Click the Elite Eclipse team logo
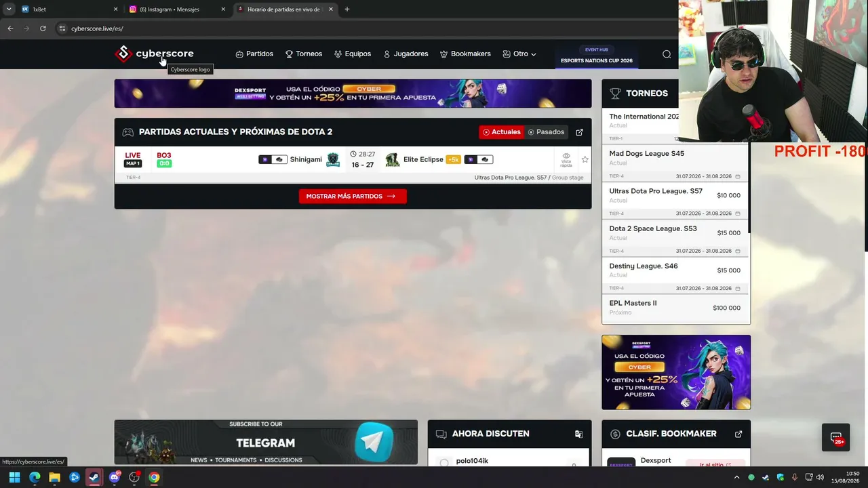This screenshot has width=868, height=488. tap(392, 160)
